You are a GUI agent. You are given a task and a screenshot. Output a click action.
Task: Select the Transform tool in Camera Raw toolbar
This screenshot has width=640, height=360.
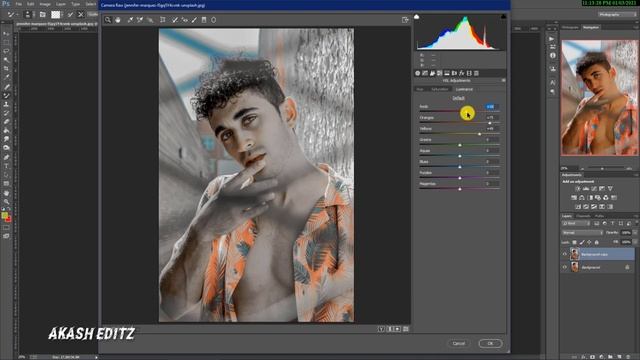coord(162,20)
